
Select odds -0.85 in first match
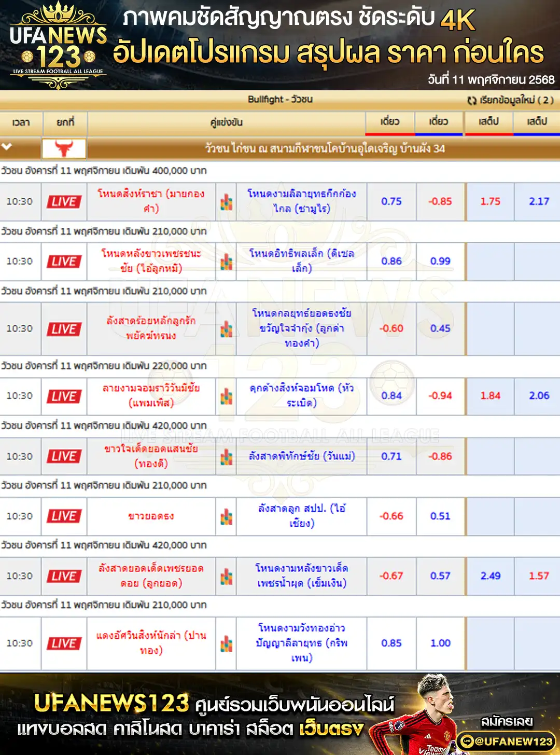tap(440, 201)
